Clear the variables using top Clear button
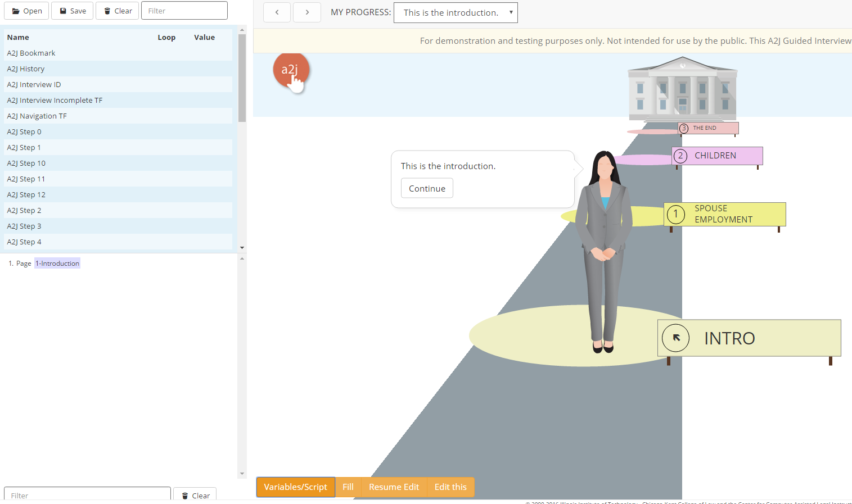This screenshot has height=504, width=852. coord(118,11)
